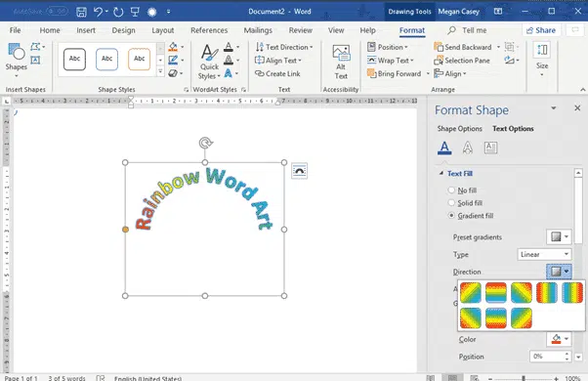Image resolution: width=588 pixels, height=381 pixels.
Task: Open the gradient stop Color dropdown
Action: click(559, 339)
